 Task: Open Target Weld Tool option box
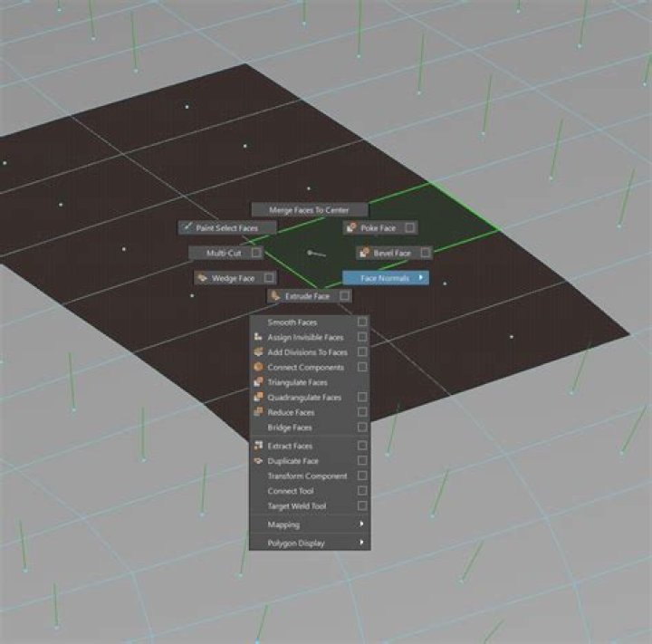[362, 506]
